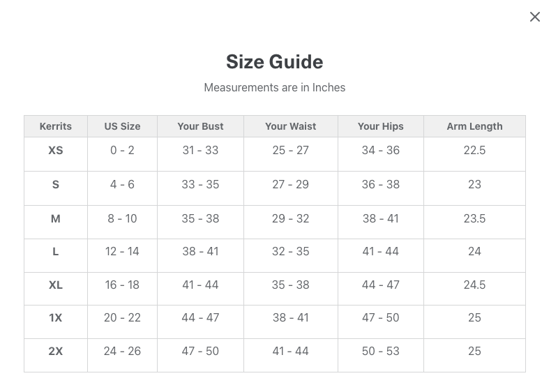Select the S size row label

(56, 185)
